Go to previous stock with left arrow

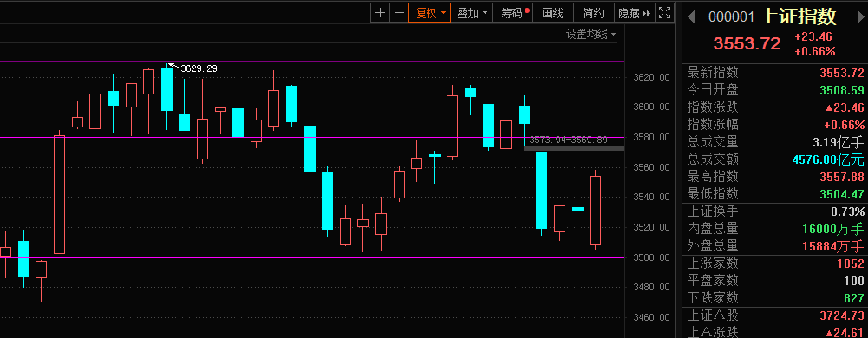(x=691, y=17)
